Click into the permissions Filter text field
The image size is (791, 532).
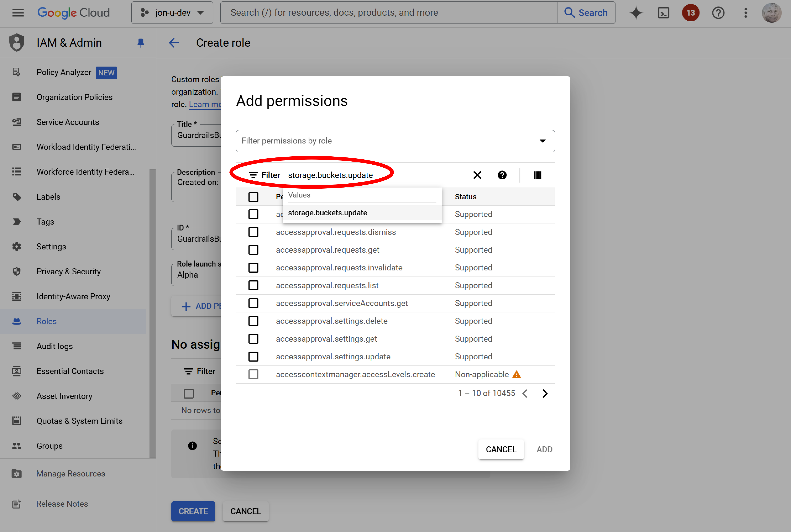point(373,175)
